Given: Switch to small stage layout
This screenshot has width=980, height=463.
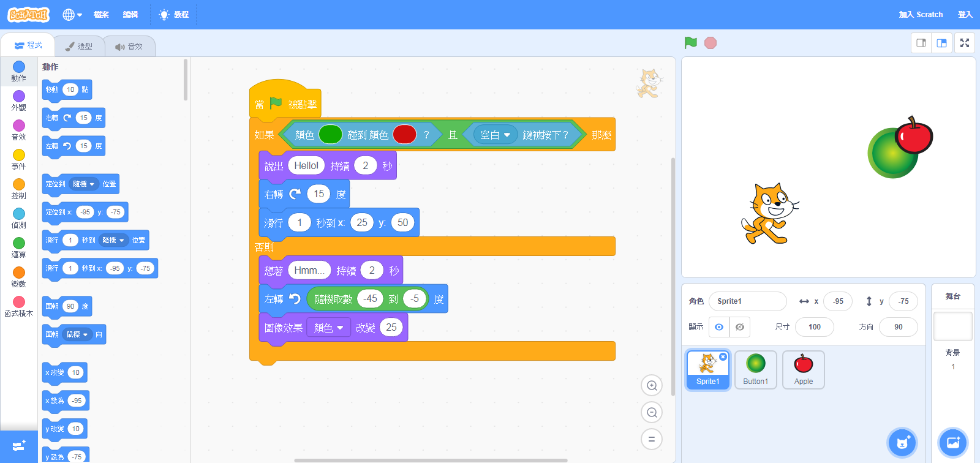Looking at the screenshot, I should coord(921,43).
